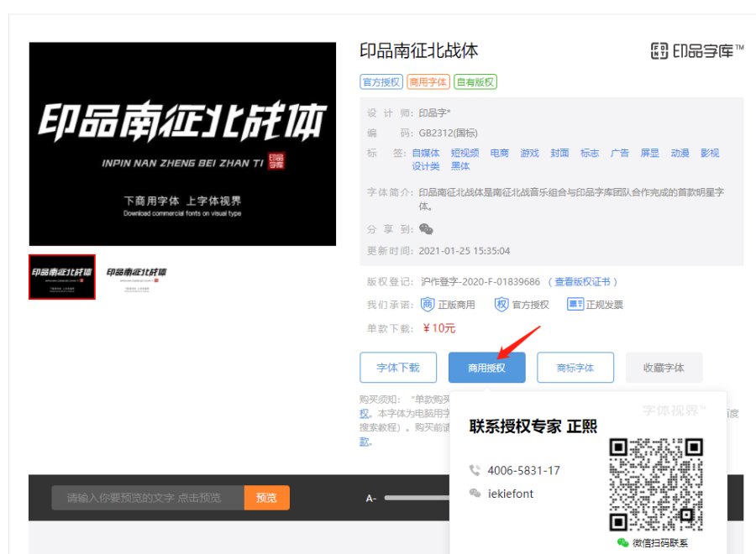Image resolution: width=756 pixels, height=554 pixels.
Task: Click the ¥10元 price text
Action: (439, 328)
